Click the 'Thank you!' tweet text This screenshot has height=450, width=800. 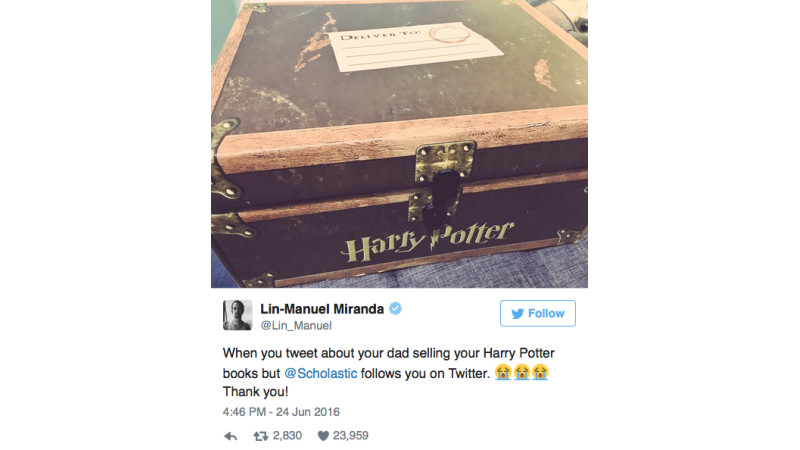[x=255, y=392]
